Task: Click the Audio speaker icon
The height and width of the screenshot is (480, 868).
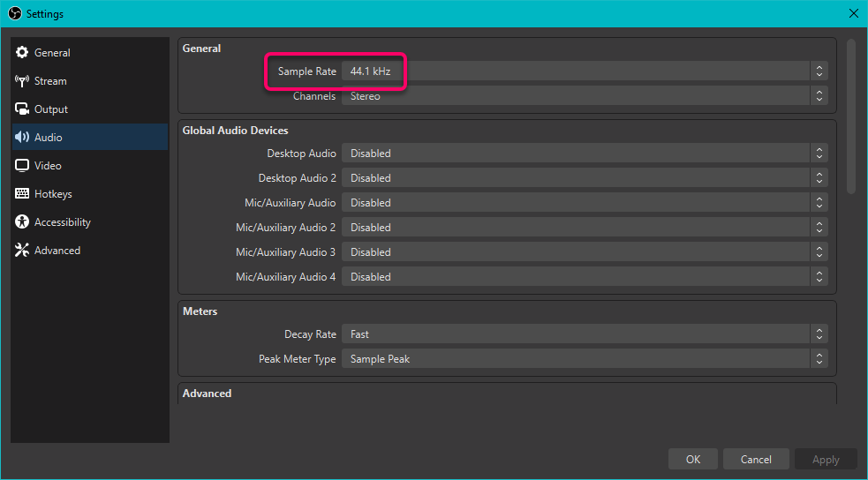Action: (x=22, y=138)
